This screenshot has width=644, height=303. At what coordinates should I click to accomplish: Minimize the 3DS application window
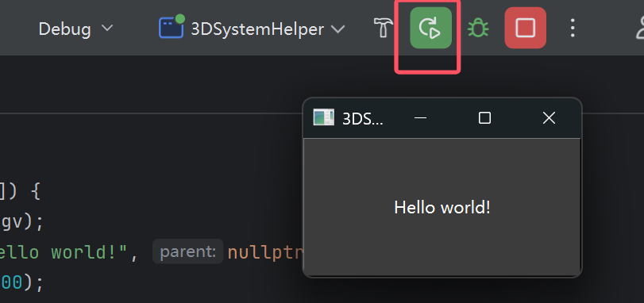click(x=420, y=118)
